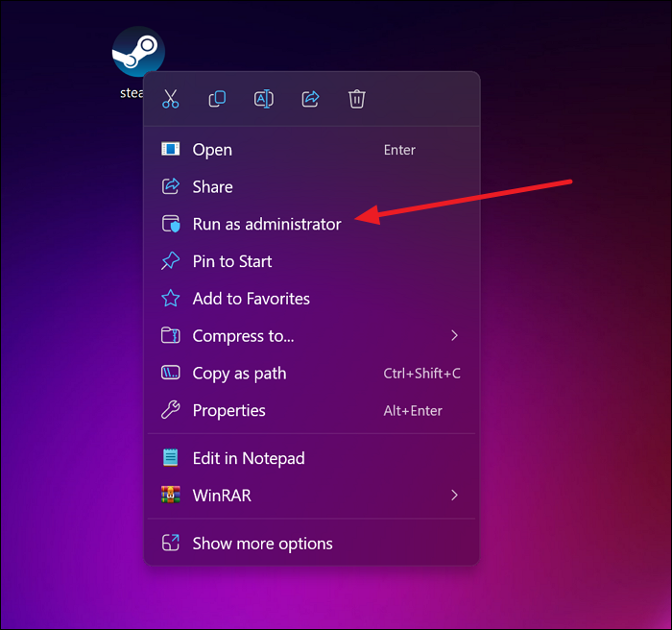The height and width of the screenshot is (630, 672).
Task: Select Open from the context menu
Action: click(x=212, y=150)
